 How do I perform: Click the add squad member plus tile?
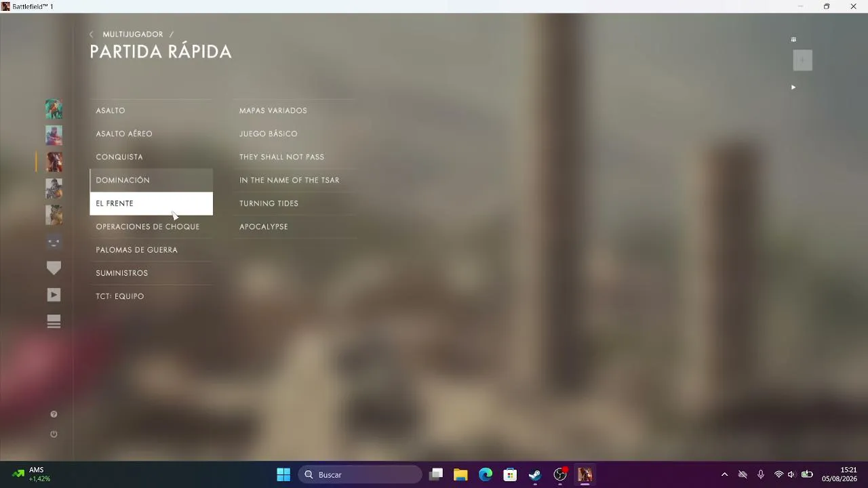click(802, 60)
